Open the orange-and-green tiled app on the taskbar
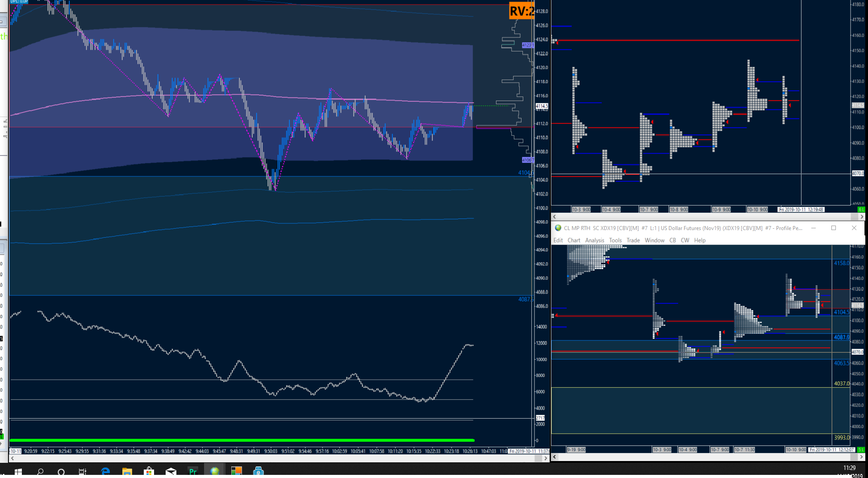Image resolution: width=868 pixels, height=478 pixels. pos(236,471)
